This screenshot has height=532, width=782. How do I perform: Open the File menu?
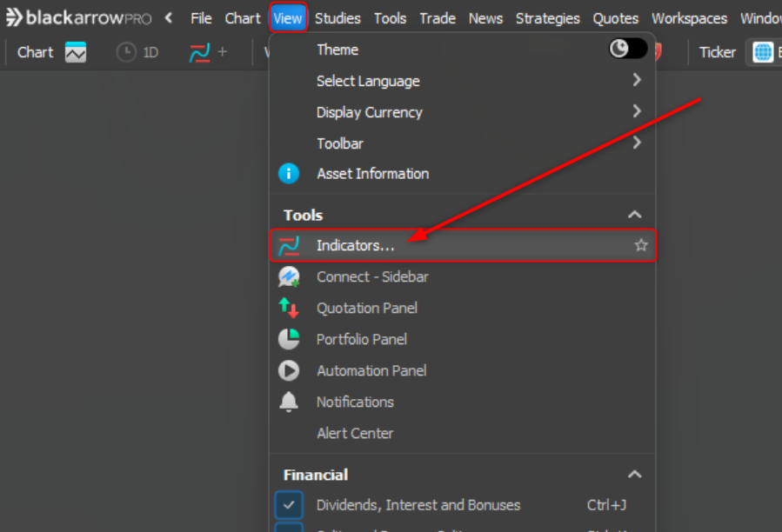(x=201, y=18)
